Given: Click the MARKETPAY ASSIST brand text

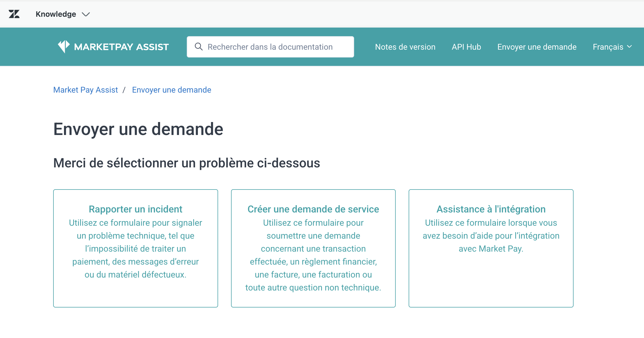Looking at the screenshot, I should pyautogui.click(x=121, y=47).
